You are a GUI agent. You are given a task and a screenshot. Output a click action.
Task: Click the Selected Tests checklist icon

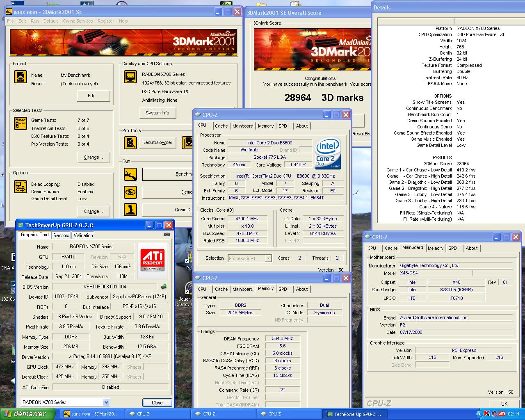20,123
